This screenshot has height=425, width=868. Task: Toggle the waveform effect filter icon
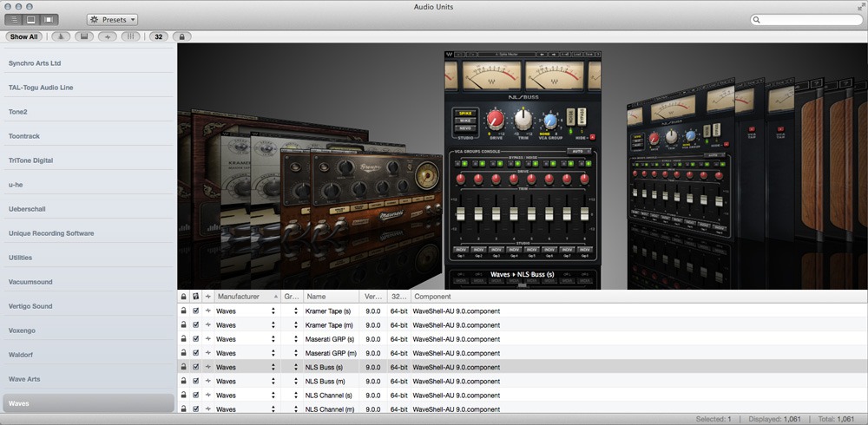click(x=108, y=36)
